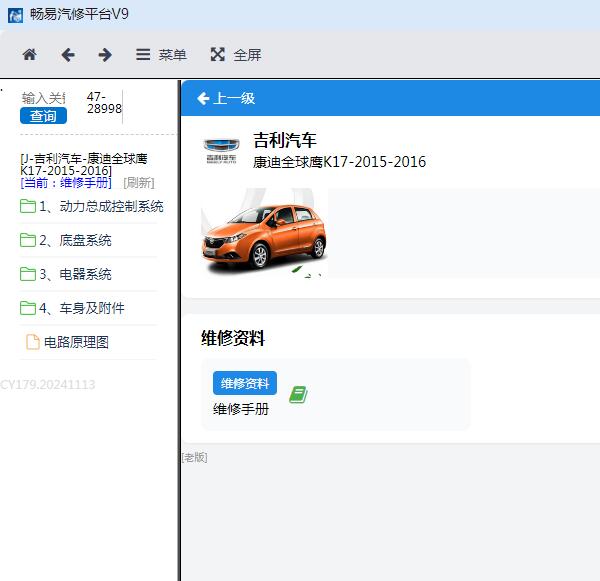Click the Geely brand logo
The height and width of the screenshot is (581, 600).
coord(221,151)
